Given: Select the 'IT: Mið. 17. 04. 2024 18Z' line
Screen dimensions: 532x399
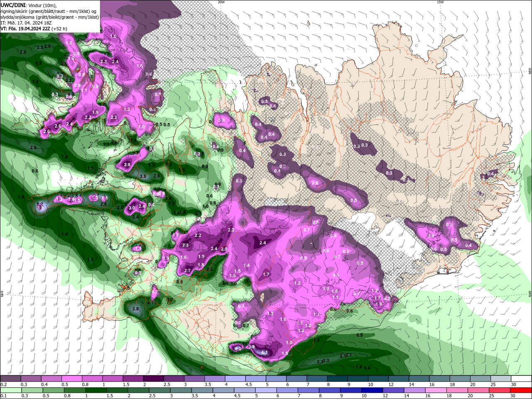Looking at the screenshot, I should (27, 23).
